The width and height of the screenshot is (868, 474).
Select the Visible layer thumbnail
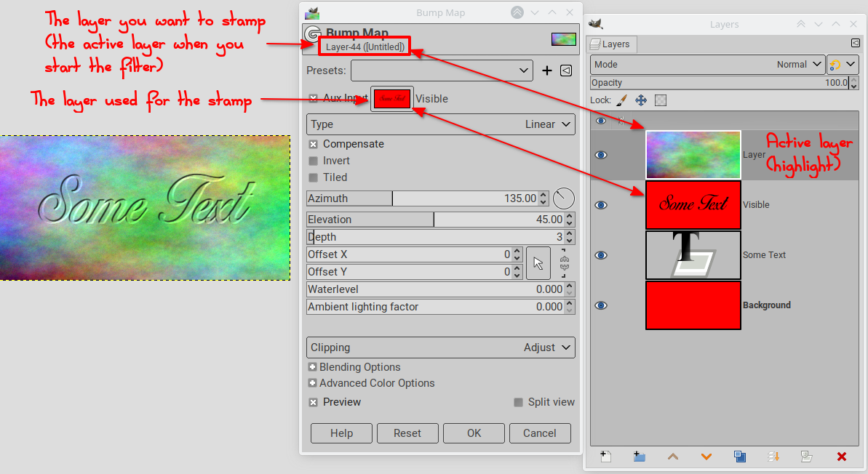(x=693, y=204)
